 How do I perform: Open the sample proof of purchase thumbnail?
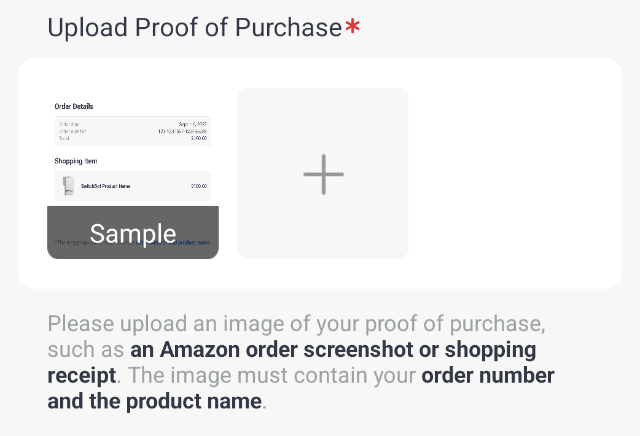(133, 150)
